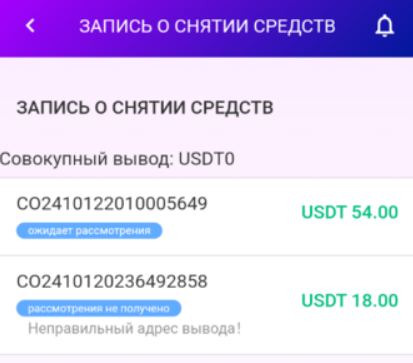The height and width of the screenshot is (363, 413).
Task: Click the Неправильный адрес вывода! error message
Action: tap(134, 329)
